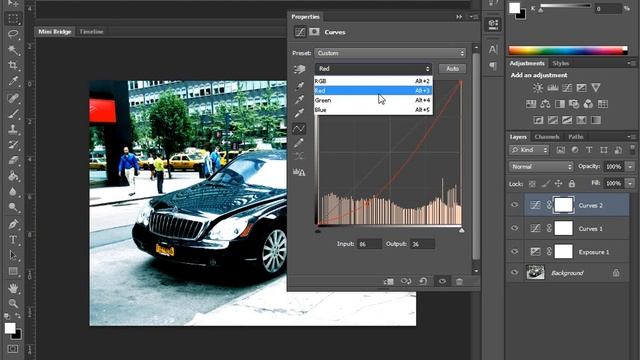The image size is (640, 360).
Task: Select the Zoom tool
Action: point(13,303)
